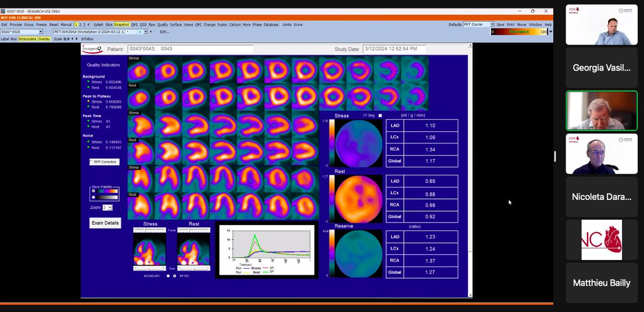The image size is (644, 312).
Task: Click the Reserve RCA value 1.37
Action: [x=430, y=259]
